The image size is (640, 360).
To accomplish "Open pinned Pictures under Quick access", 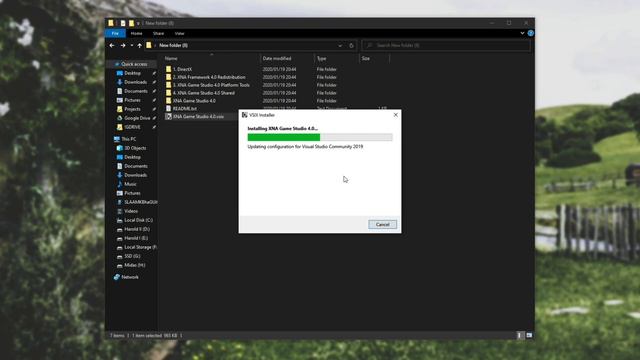I will (132, 100).
